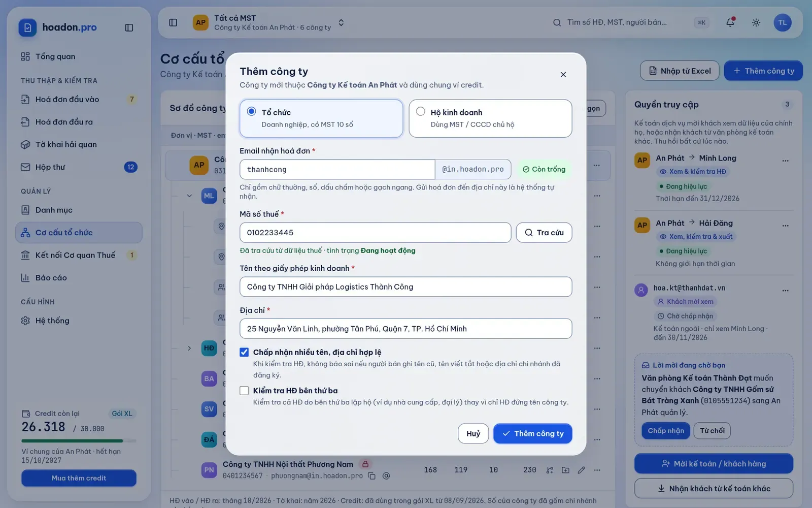Click the copy email icon for Phương Nam
The image size is (812, 508).
point(371,476)
